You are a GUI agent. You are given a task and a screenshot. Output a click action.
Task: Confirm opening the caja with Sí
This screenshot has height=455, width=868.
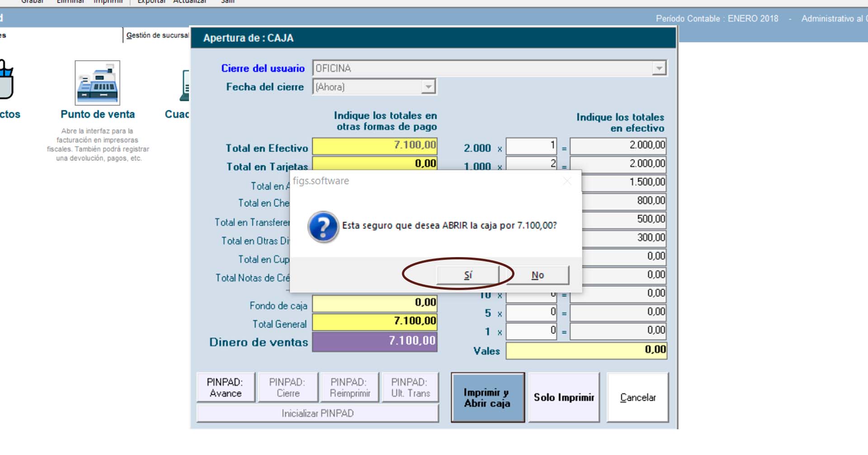coord(467,275)
